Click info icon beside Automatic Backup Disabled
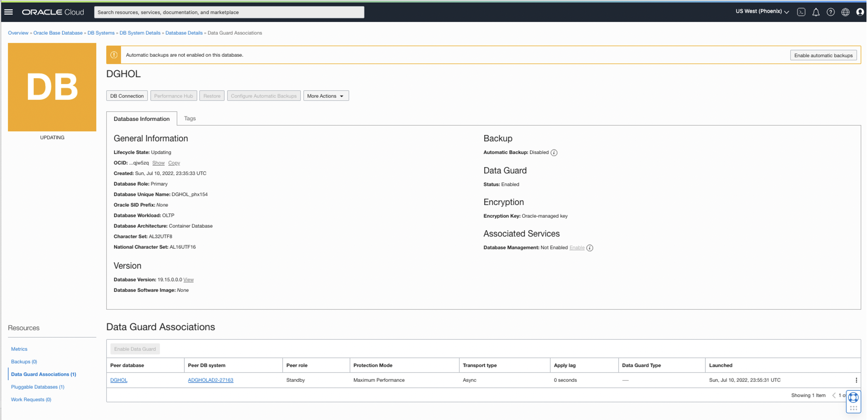Viewport: 868px width, 420px height. pyautogui.click(x=554, y=153)
